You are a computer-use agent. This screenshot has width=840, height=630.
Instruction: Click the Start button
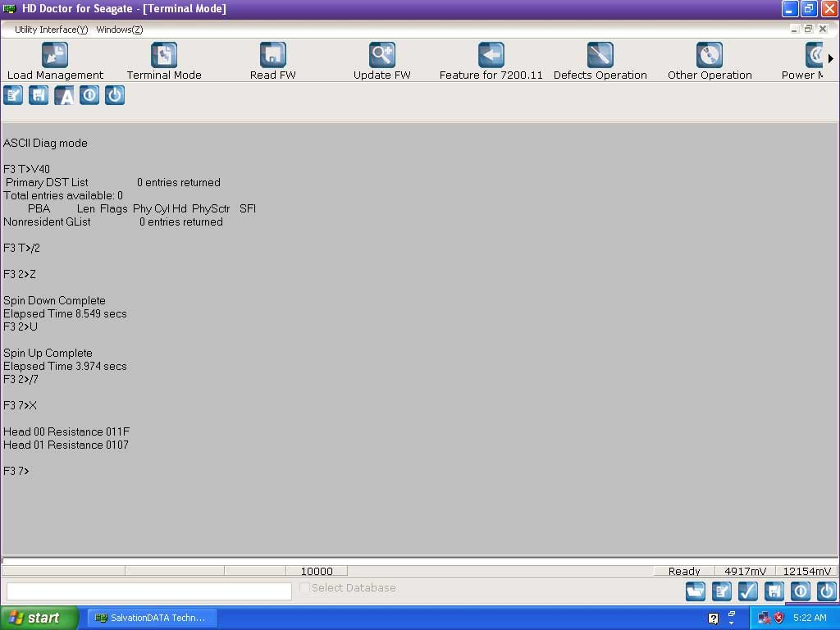pos(39,618)
